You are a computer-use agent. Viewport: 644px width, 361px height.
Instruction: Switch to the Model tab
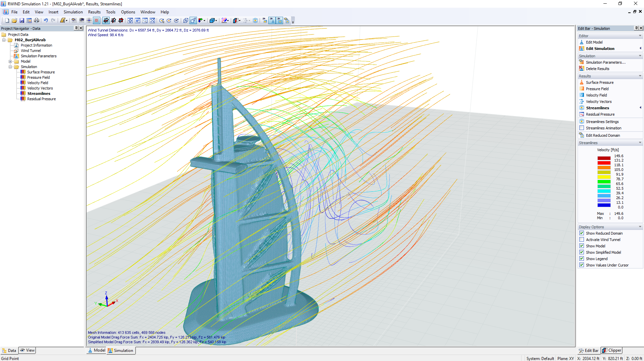pyautogui.click(x=96, y=350)
